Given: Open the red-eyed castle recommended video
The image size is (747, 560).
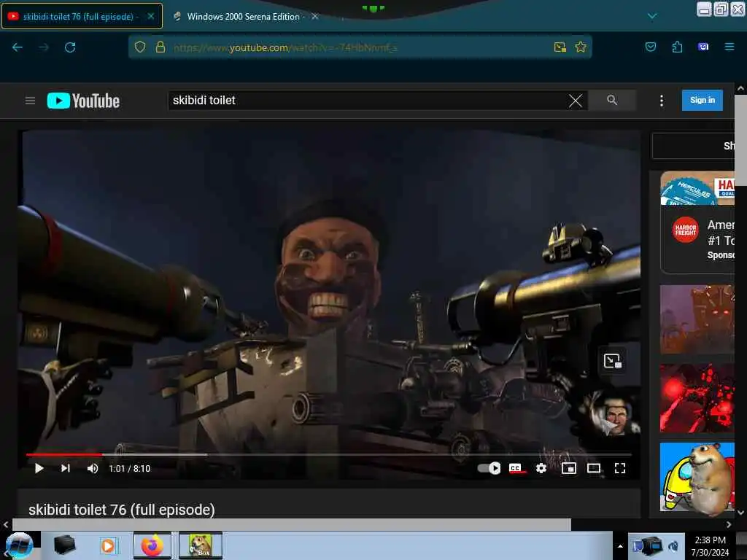Looking at the screenshot, I should (697, 319).
